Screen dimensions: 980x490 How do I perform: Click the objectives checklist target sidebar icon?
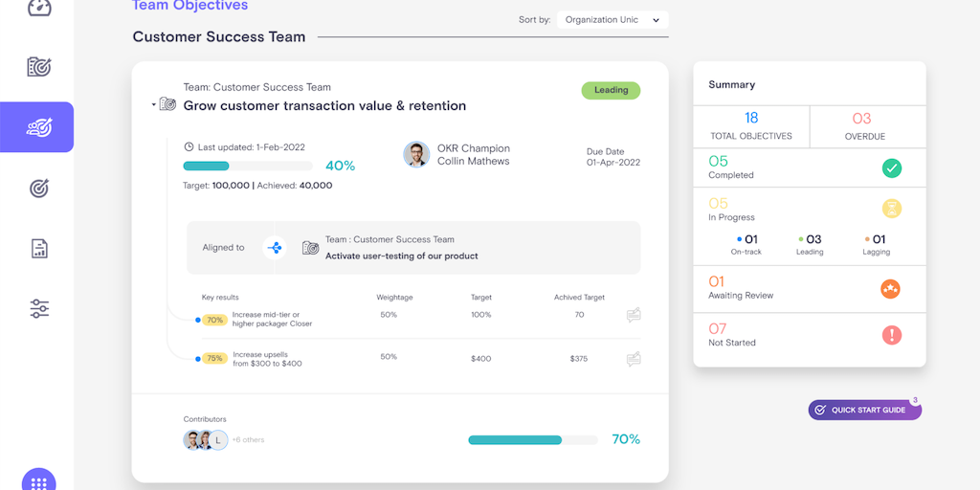pyautogui.click(x=38, y=67)
